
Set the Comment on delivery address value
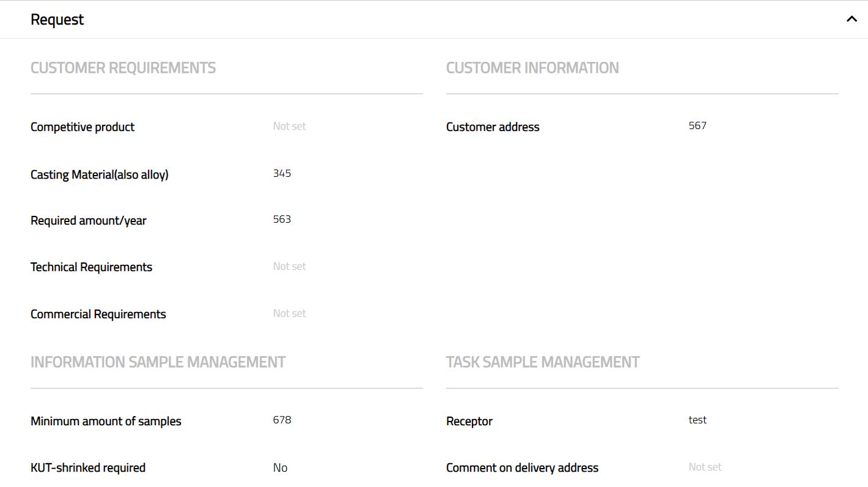tap(705, 467)
